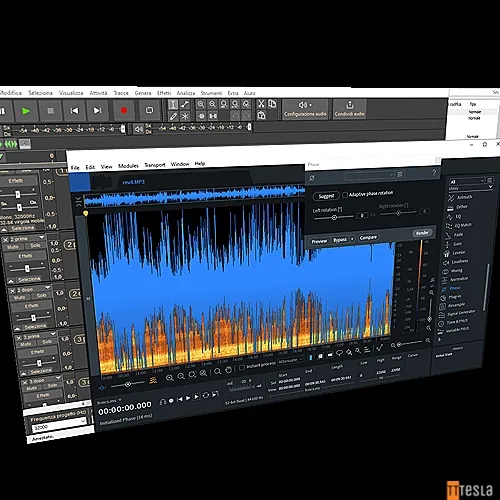
Task: Open the Loudness module
Action: coord(456,262)
